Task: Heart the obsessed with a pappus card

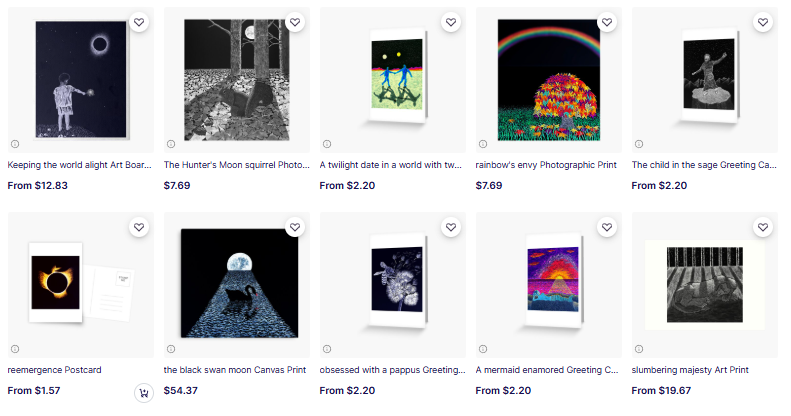Action: pos(451,227)
